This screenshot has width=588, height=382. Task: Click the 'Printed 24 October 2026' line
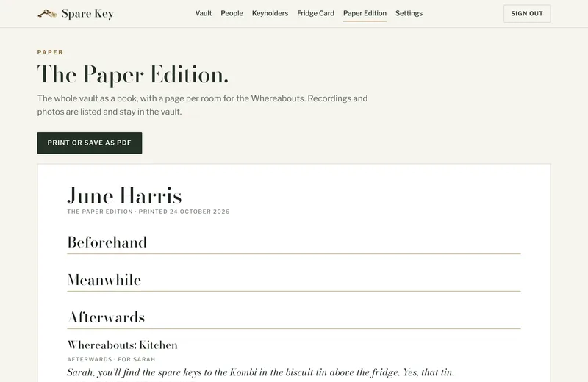pyautogui.click(x=184, y=212)
